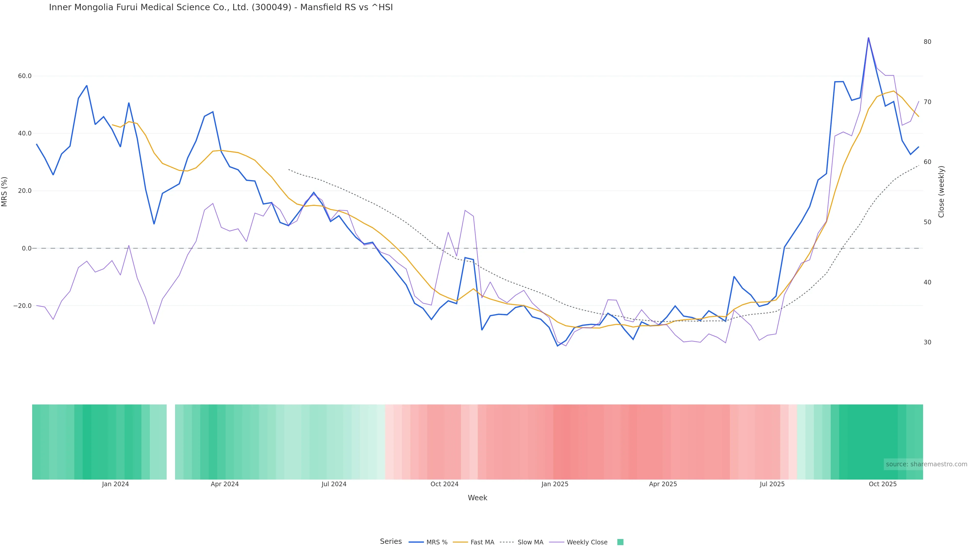Click the orange Fast MA legend line icon

460,542
